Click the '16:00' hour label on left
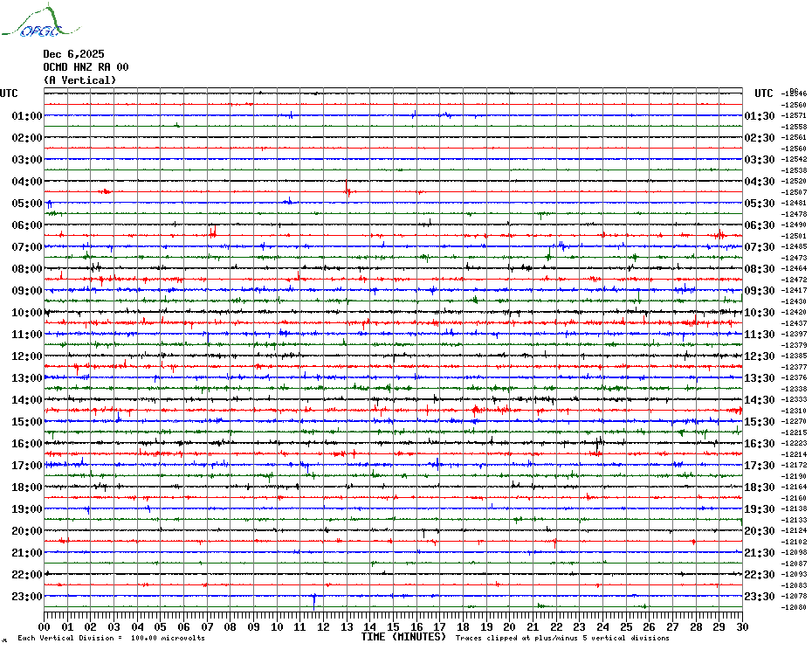This screenshot has width=812, height=650. 27,444
